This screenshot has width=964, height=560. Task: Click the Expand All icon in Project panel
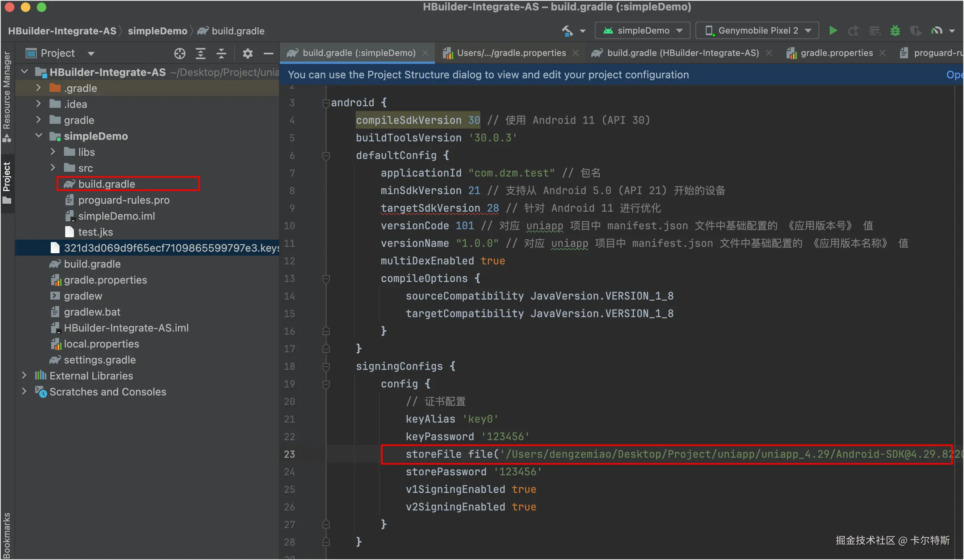pyautogui.click(x=201, y=53)
